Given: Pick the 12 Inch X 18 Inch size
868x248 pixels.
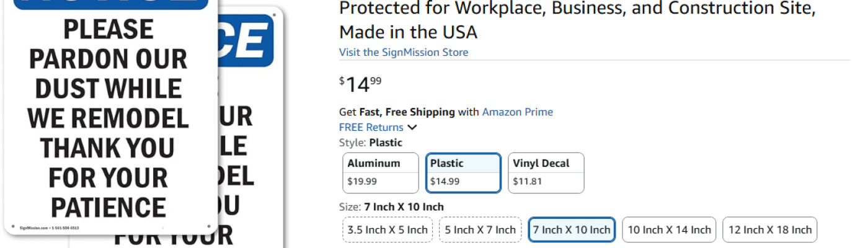Looking at the screenshot, I should click(769, 230).
